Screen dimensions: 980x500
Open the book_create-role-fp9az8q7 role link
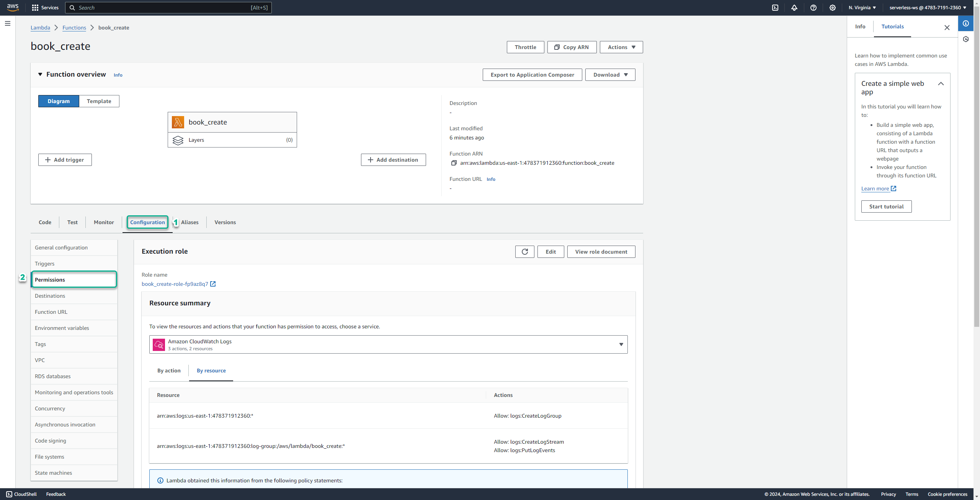point(175,284)
